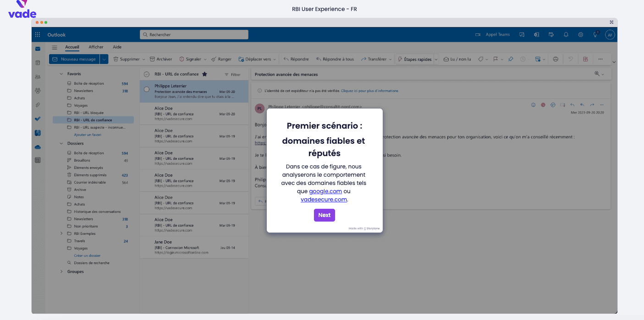Open the Jane Doe email
The image size is (644, 320).
click(194, 247)
